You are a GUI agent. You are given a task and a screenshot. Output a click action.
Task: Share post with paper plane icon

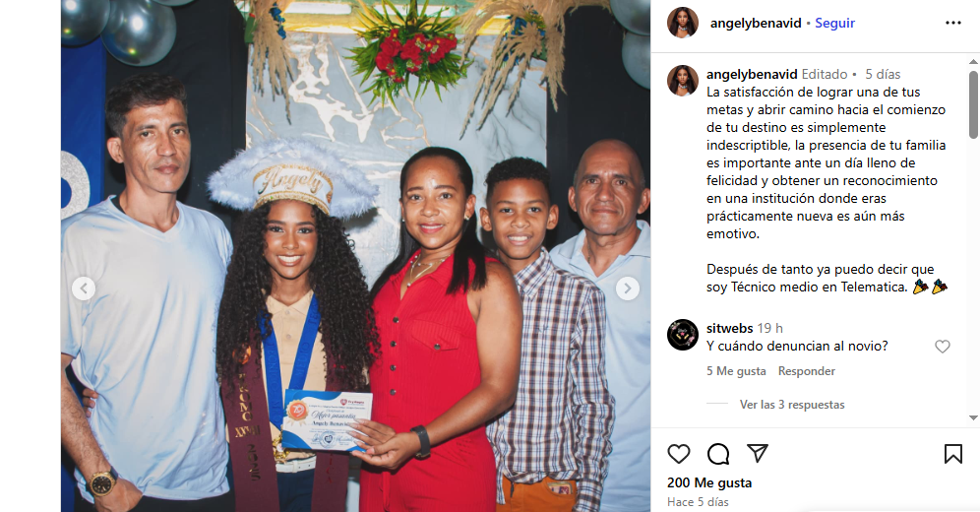pos(758,453)
